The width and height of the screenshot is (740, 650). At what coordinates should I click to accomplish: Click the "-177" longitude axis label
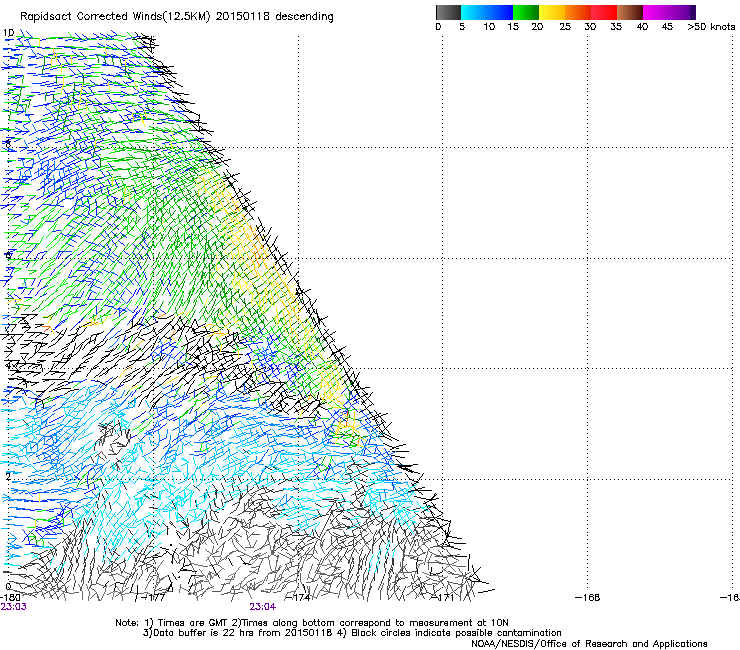[153, 598]
